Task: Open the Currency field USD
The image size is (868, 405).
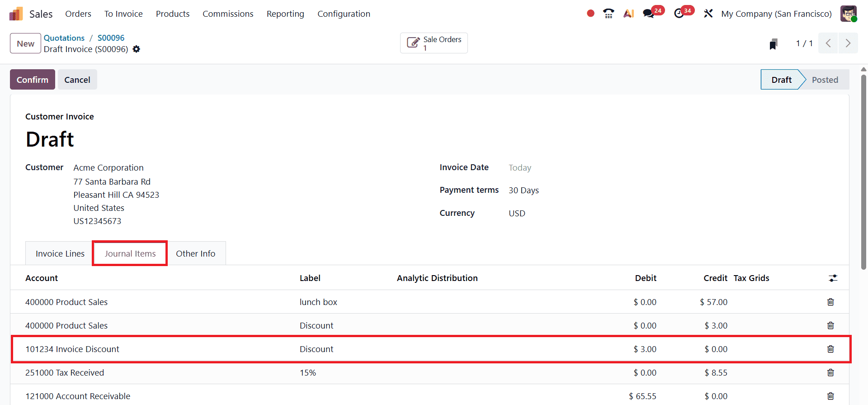Action: coord(517,213)
